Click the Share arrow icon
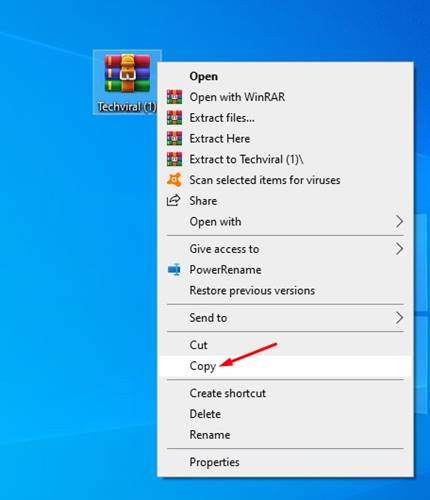The width and height of the screenshot is (430, 500). 173,200
